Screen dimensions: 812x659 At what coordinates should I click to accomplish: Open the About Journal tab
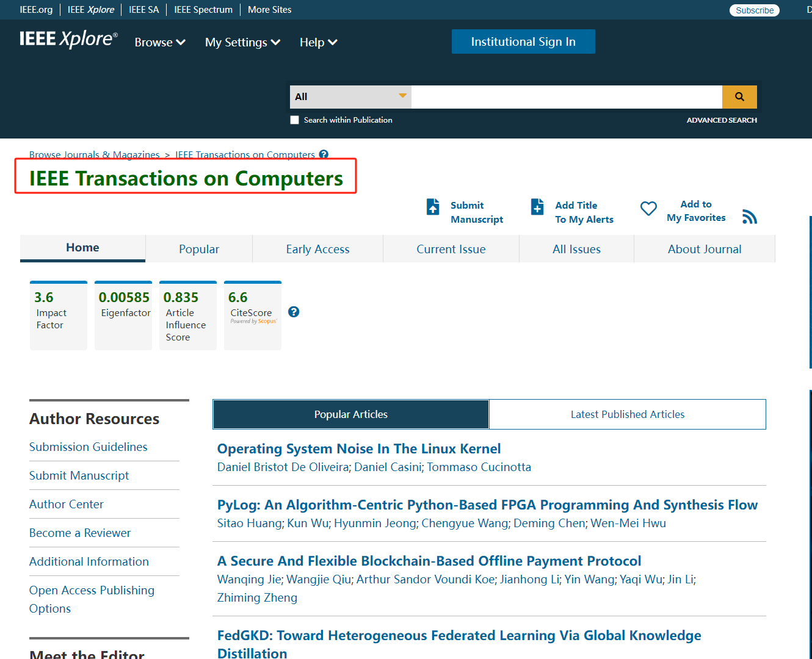pos(705,249)
